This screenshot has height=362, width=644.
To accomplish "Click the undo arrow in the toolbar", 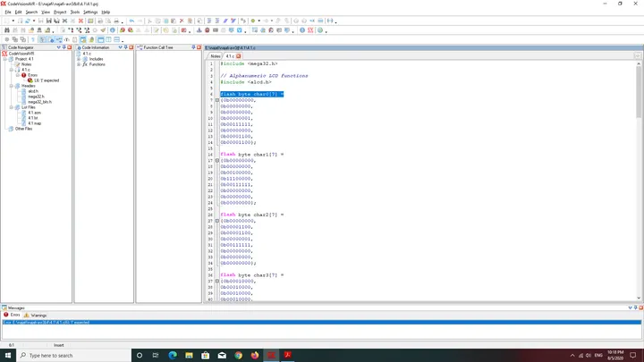I will click(131, 21).
